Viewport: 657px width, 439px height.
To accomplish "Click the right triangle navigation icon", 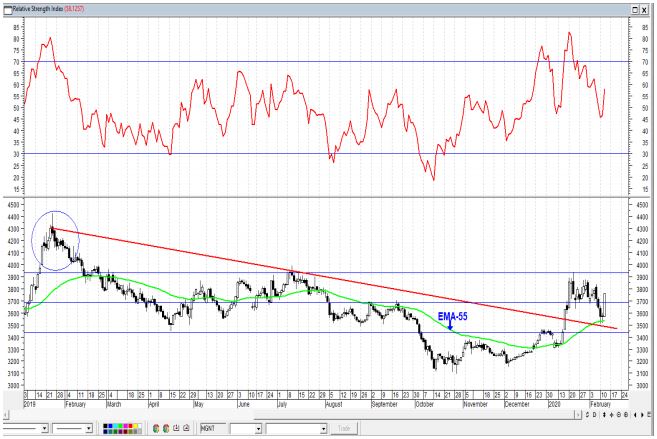I will coord(642,415).
